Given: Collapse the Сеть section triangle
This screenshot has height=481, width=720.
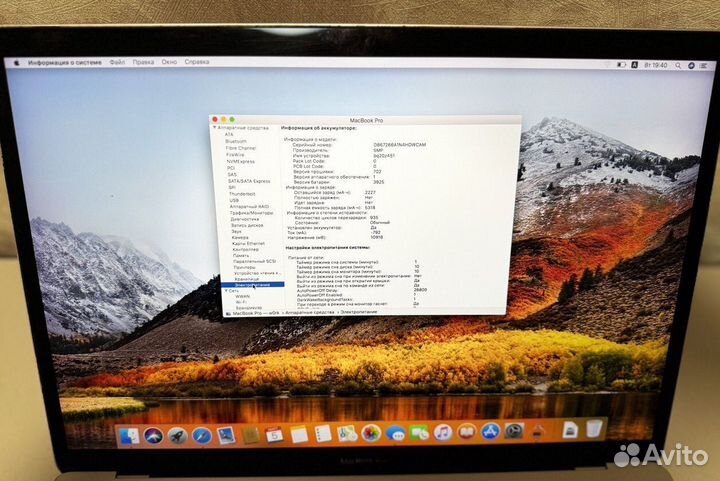Looking at the screenshot, I should (226, 291).
